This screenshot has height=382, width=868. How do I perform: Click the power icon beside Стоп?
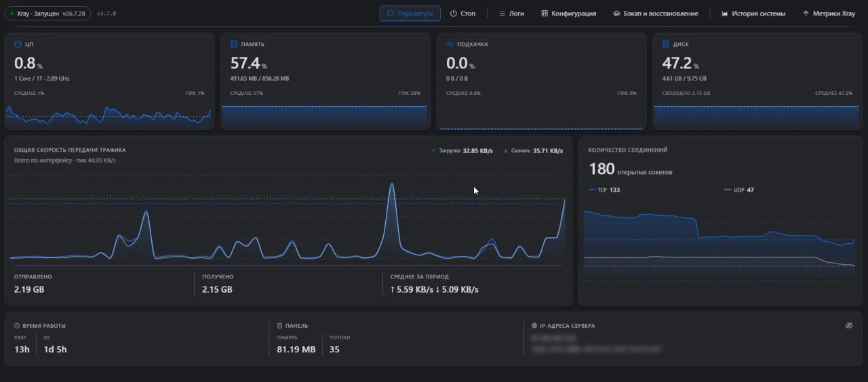tap(452, 14)
